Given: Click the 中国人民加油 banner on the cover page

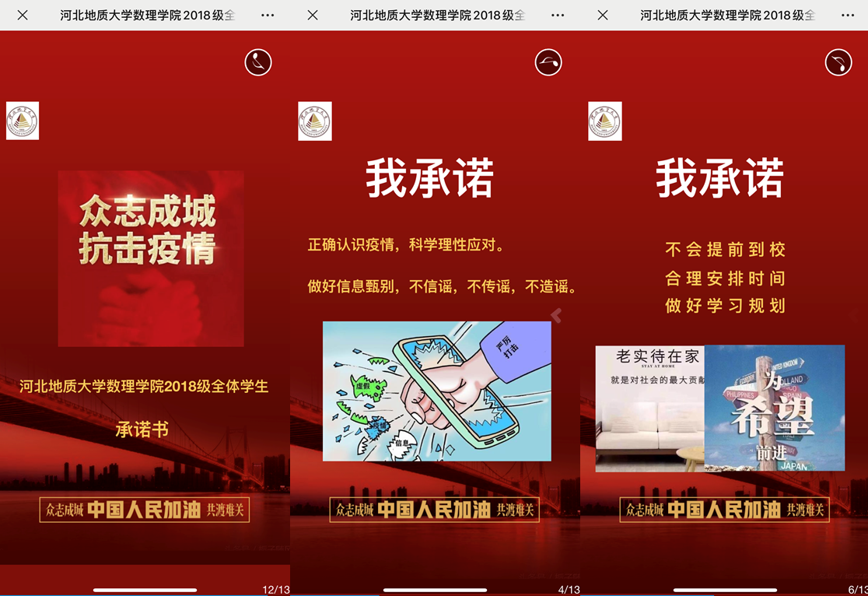Looking at the screenshot, I should pyautogui.click(x=145, y=510).
